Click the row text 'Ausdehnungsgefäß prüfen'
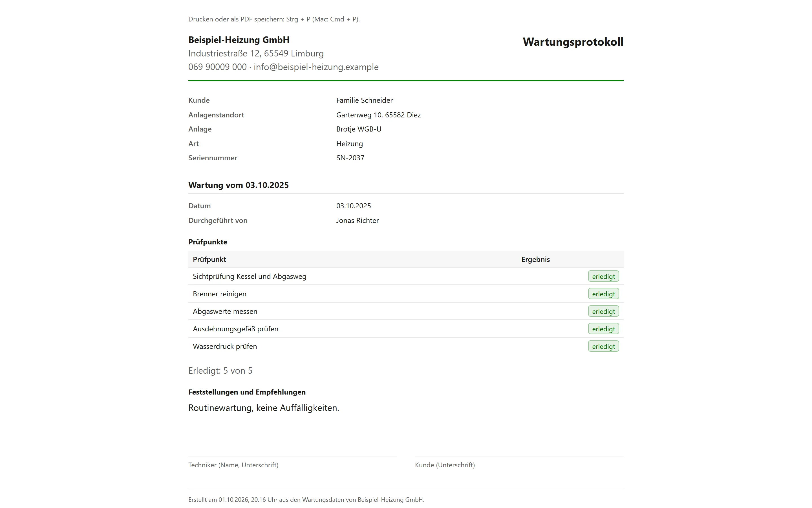The height and width of the screenshot is (508, 812). (235, 329)
